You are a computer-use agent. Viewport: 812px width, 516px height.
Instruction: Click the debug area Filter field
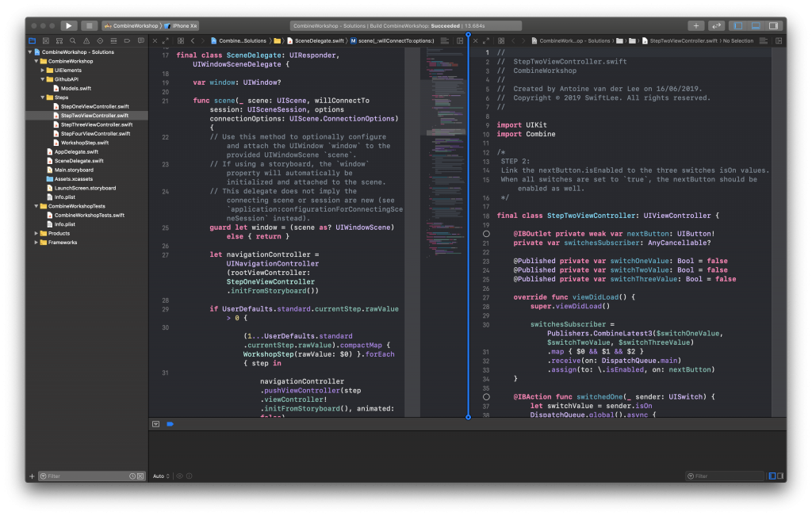coord(723,476)
